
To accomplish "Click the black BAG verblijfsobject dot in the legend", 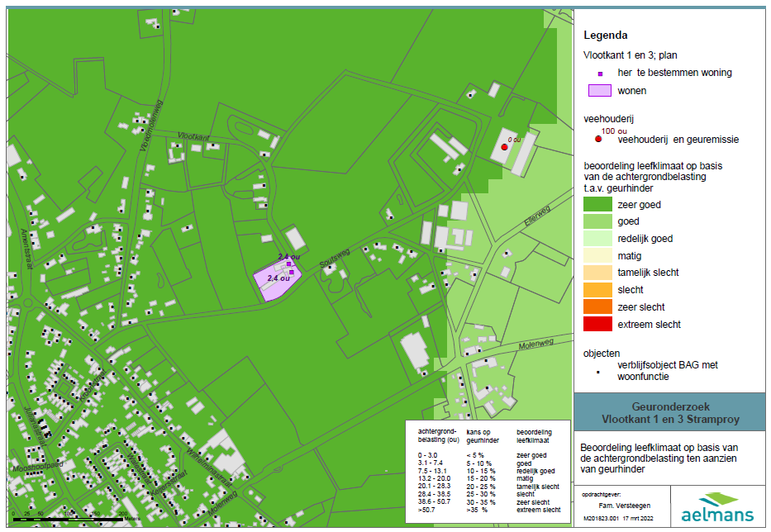I will [598, 373].
